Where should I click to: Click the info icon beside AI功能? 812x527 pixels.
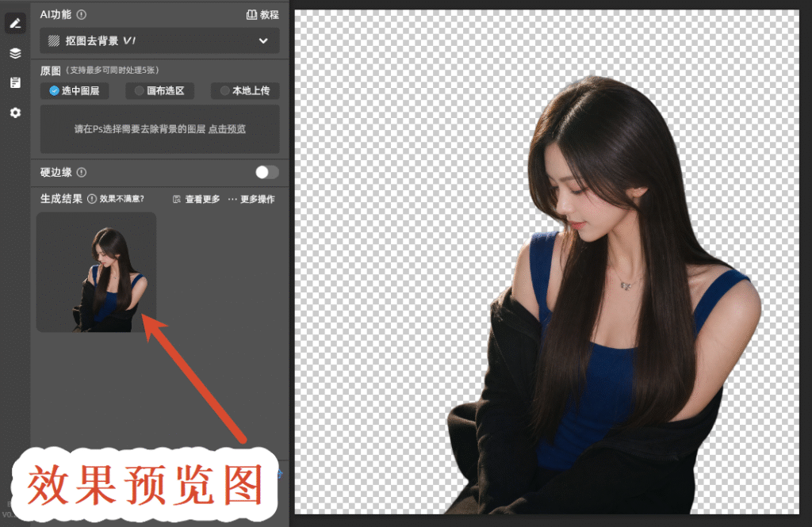pos(82,14)
